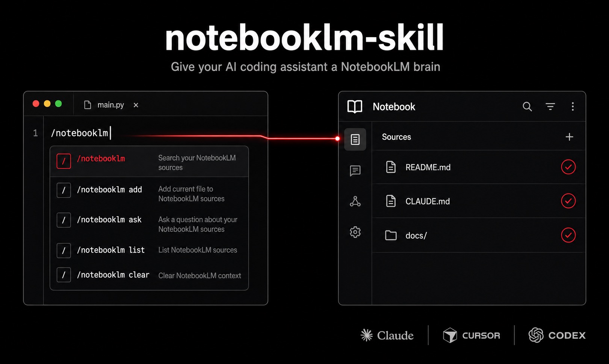Open the three-dot menu in Notebook header

pyautogui.click(x=573, y=107)
